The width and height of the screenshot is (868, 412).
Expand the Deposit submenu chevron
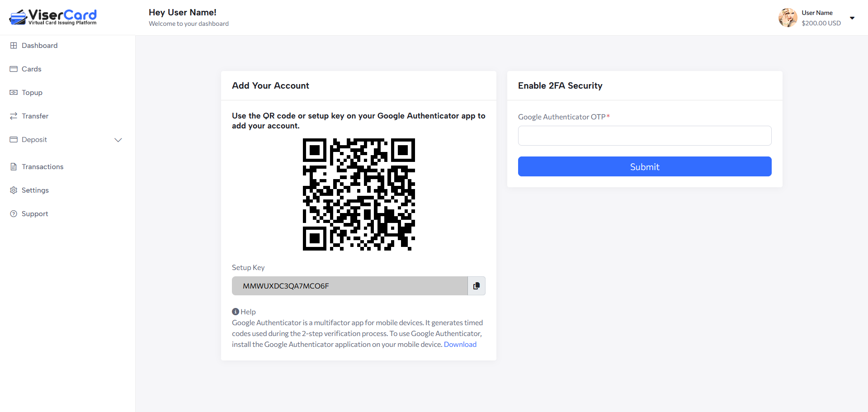[x=118, y=140]
